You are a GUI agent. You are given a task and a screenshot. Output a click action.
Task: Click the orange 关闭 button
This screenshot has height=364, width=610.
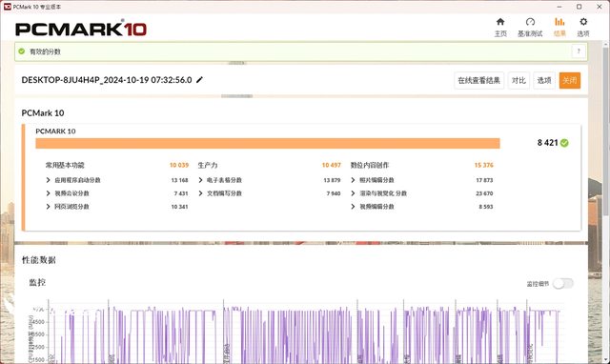570,80
